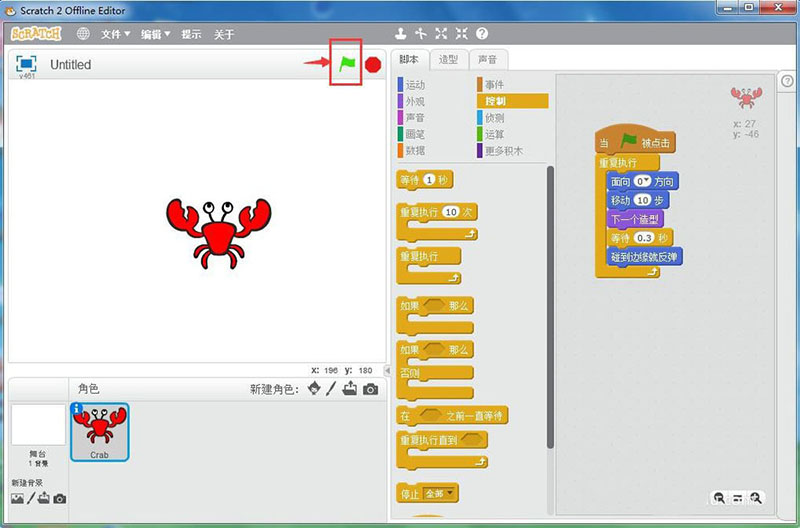Select the Duplicate stamp tool
The height and width of the screenshot is (528, 800).
tap(401, 34)
